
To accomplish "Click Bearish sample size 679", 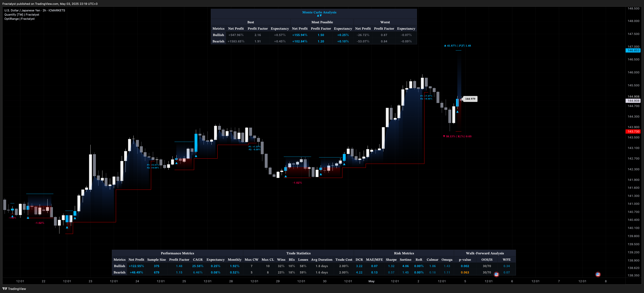I will click(x=156, y=273).
